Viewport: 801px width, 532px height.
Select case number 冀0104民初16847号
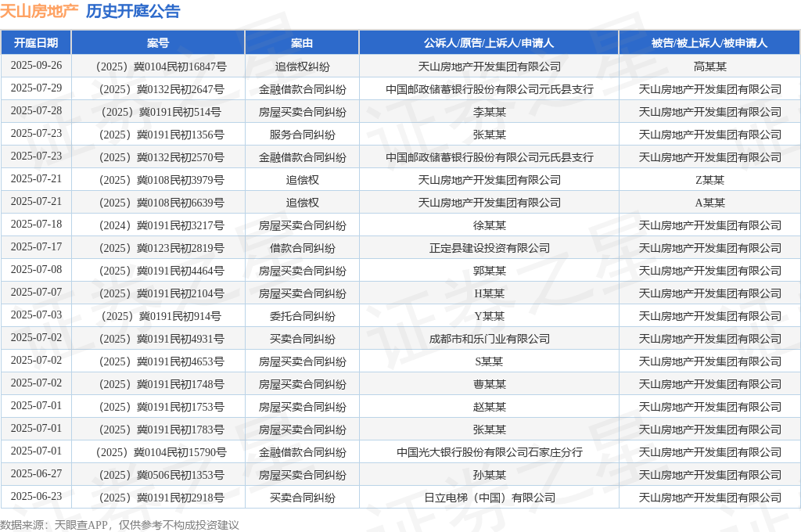point(161,67)
